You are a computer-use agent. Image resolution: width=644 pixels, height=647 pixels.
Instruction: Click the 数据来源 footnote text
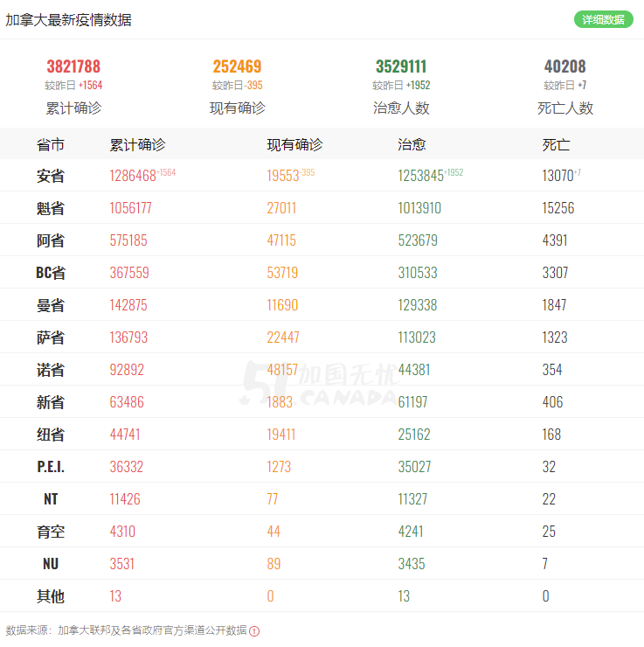pos(126,630)
